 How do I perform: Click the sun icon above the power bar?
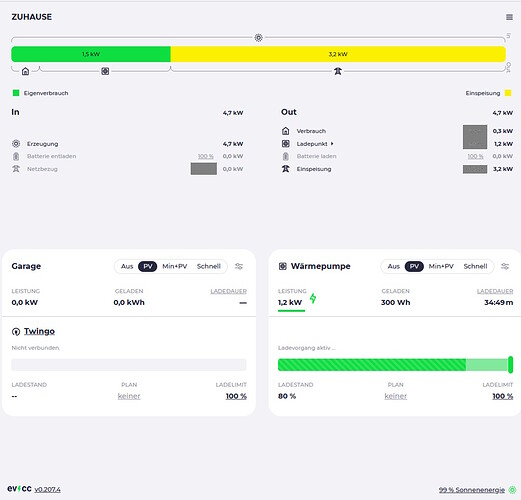pyautogui.click(x=258, y=38)
